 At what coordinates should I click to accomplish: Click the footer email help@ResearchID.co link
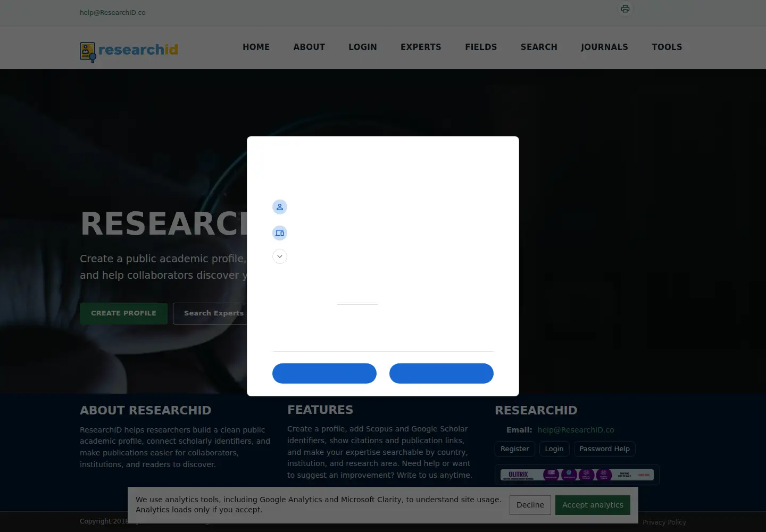click(x=576, y=430)
